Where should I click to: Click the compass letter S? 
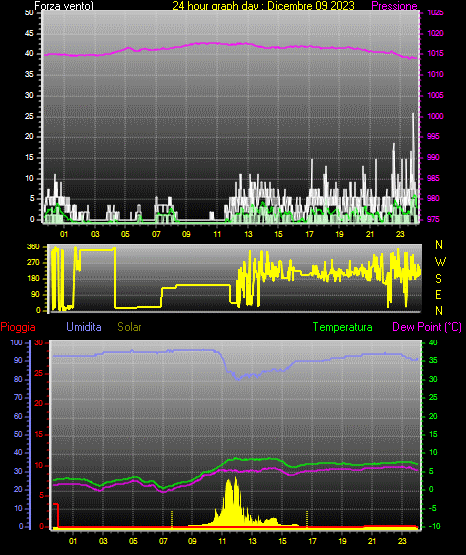pos(438,279)
